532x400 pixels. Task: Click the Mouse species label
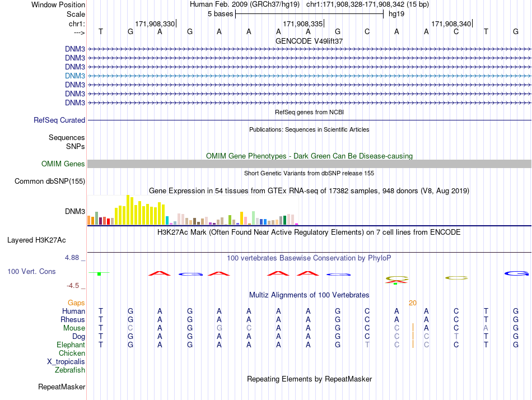tap(74, 328)
